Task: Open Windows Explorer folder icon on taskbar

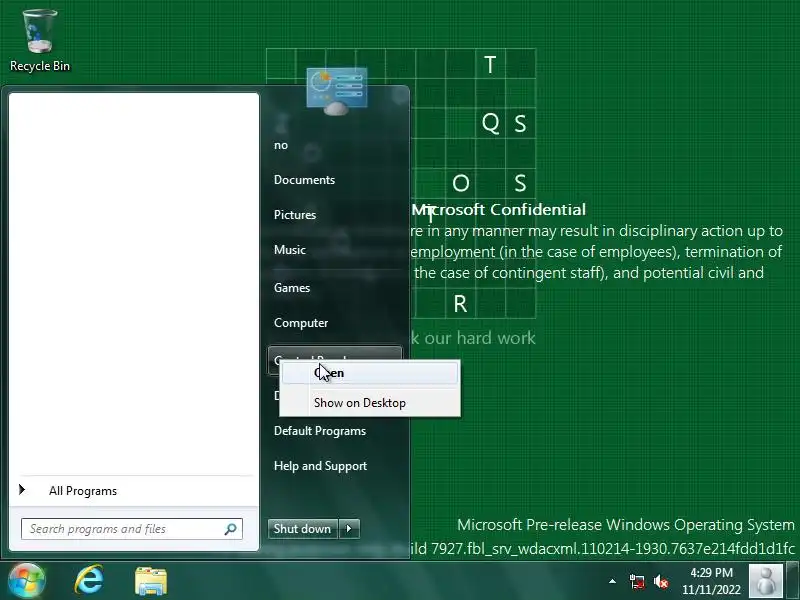Action: pos(151,581)
